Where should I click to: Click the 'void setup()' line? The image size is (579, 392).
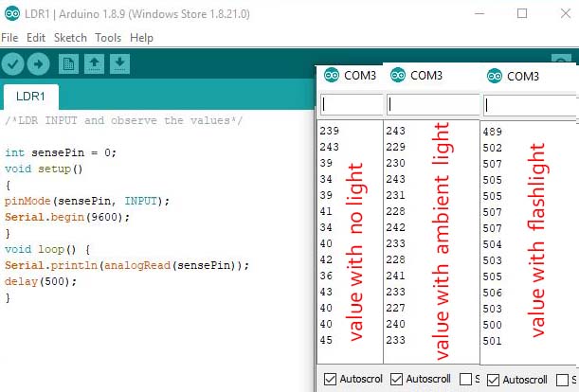[x=44, y=169]
